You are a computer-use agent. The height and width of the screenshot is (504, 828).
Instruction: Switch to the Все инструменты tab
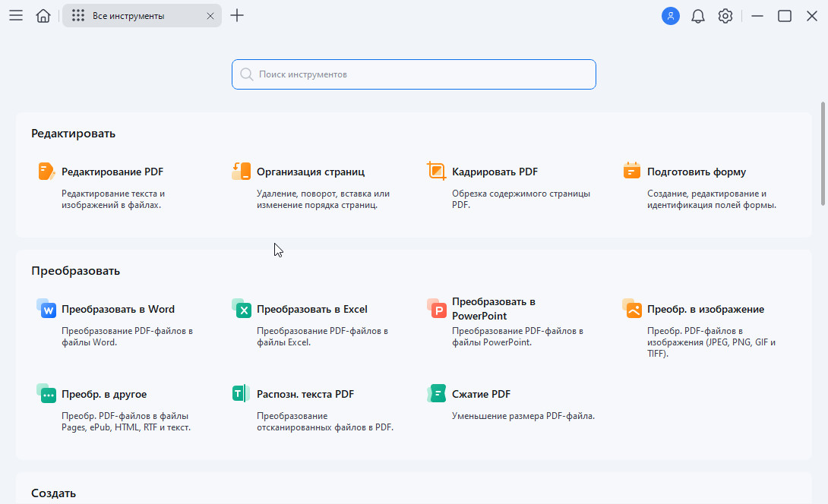click(129, 16)
